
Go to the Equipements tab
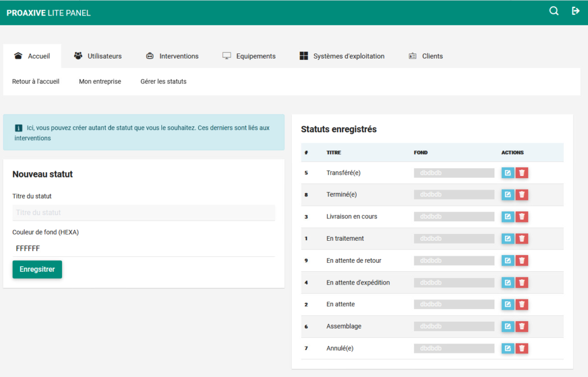(249, 56)
